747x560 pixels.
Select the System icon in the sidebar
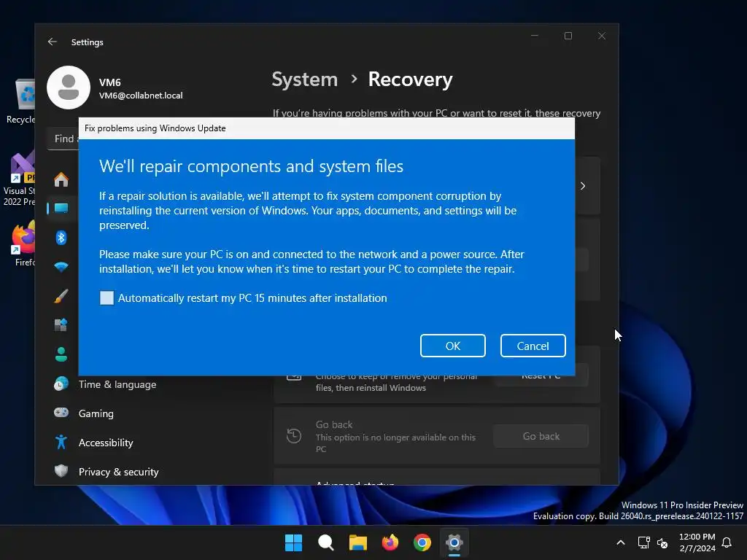pos(61,208)
